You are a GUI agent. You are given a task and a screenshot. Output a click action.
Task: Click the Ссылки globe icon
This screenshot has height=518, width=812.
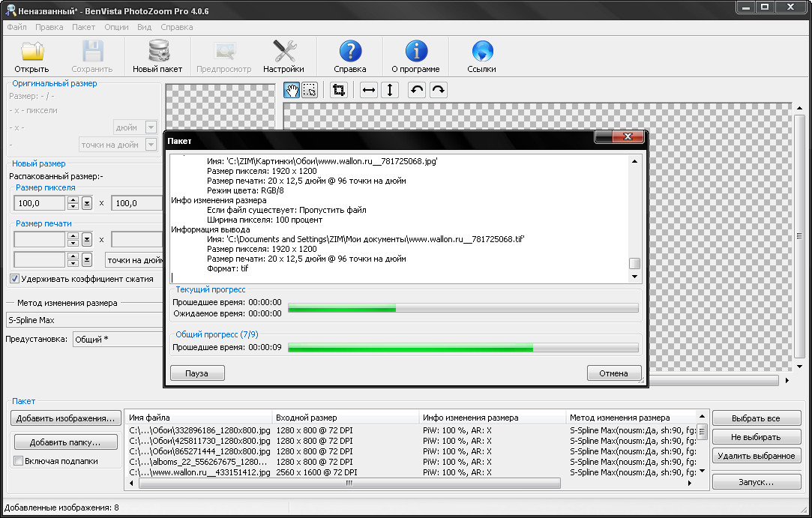(481, 51)
